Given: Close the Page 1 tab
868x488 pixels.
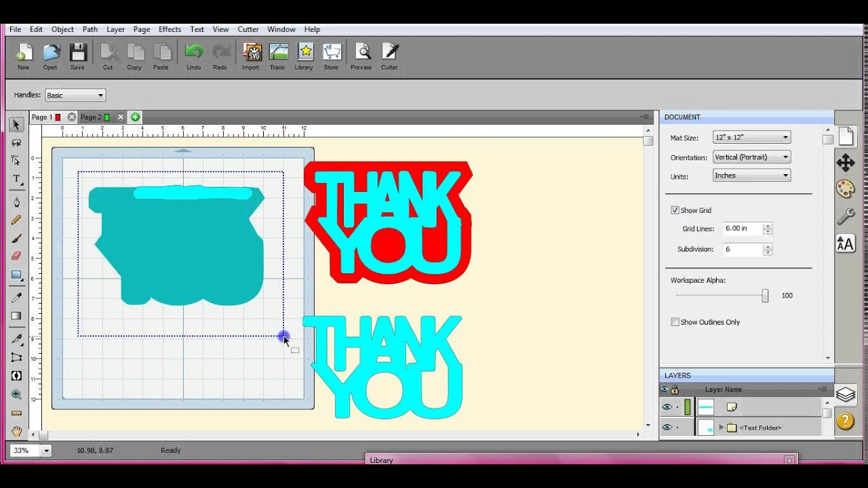Looking at the screenshot, I should (72, 117).
